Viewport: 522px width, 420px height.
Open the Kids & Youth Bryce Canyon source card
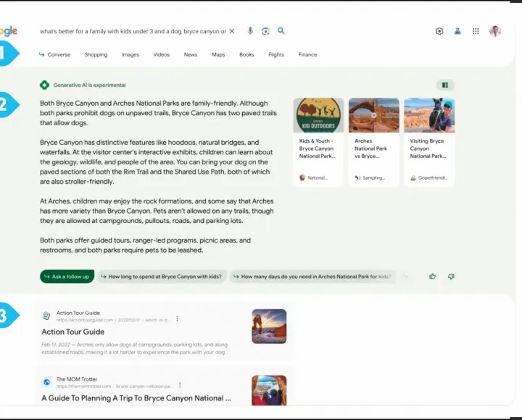coord(318,142)
